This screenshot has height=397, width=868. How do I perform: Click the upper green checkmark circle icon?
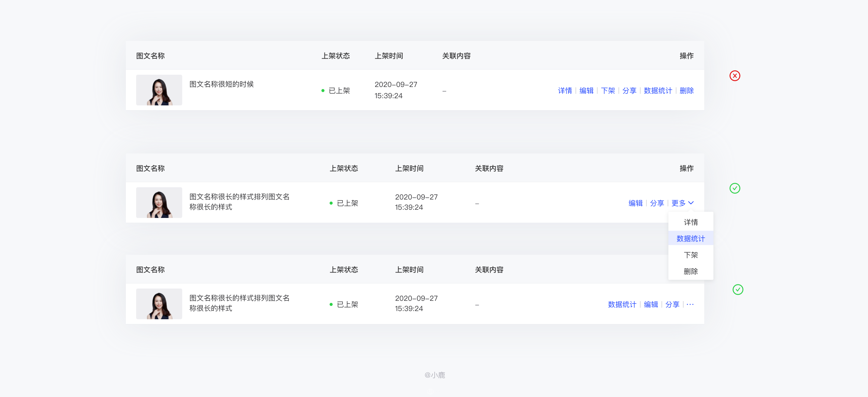coord(735,188)
